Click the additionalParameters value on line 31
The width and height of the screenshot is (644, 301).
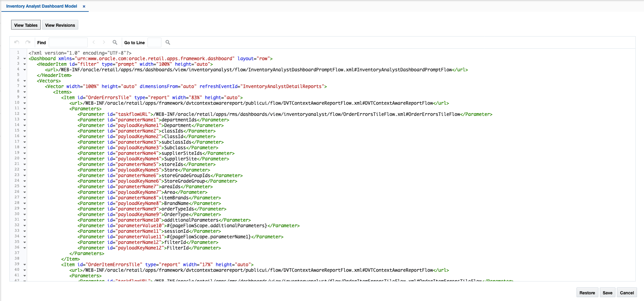coord(191,220)
